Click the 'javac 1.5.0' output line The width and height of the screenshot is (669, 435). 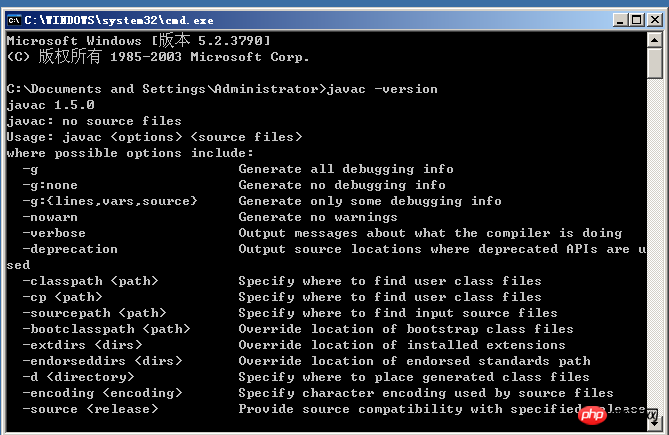[50, 105]
